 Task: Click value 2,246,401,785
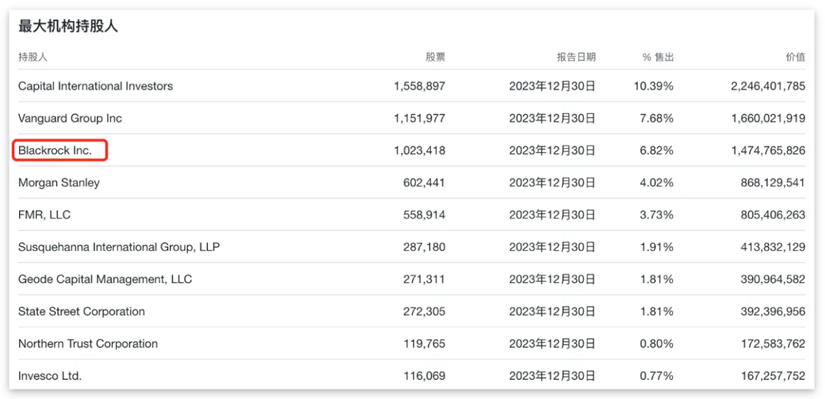point(768,86)
